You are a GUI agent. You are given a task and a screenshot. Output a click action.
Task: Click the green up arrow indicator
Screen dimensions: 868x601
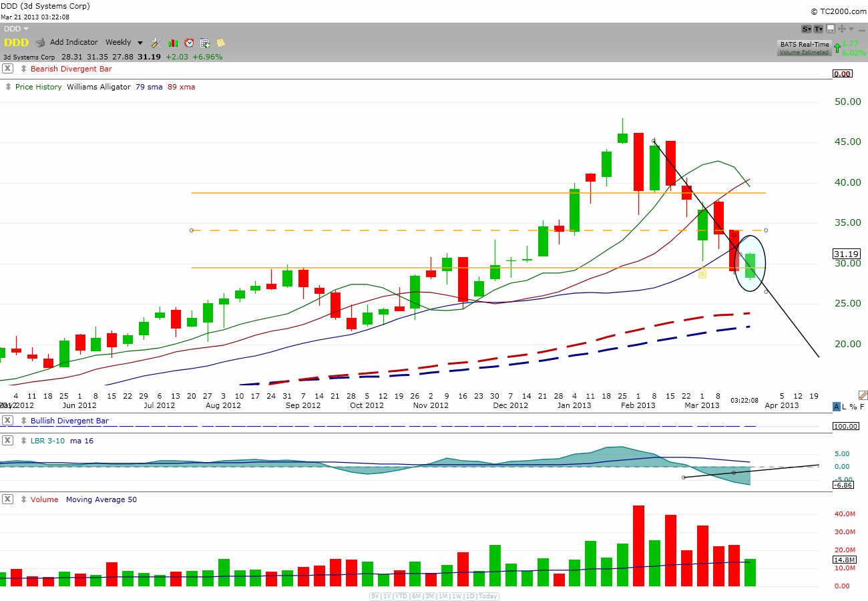click(837, 47)
